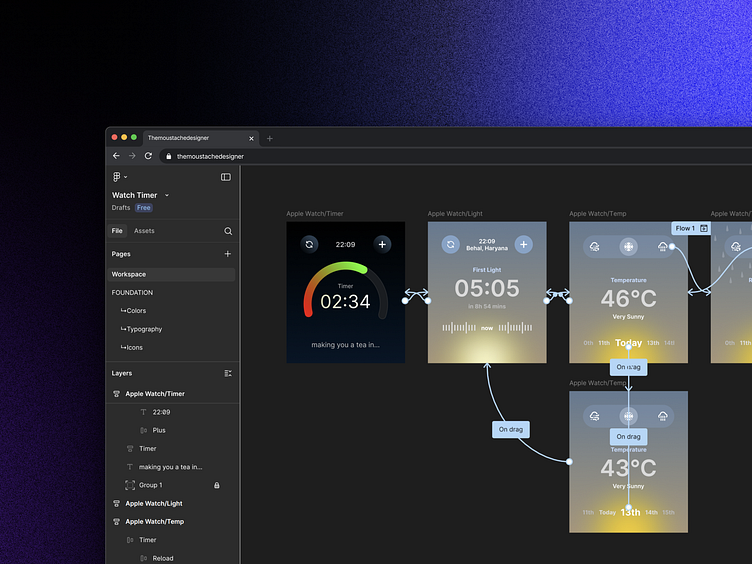Collapse all layers using Layers header icon
This screenshot has width=752, height=564.
click(228, 373)
